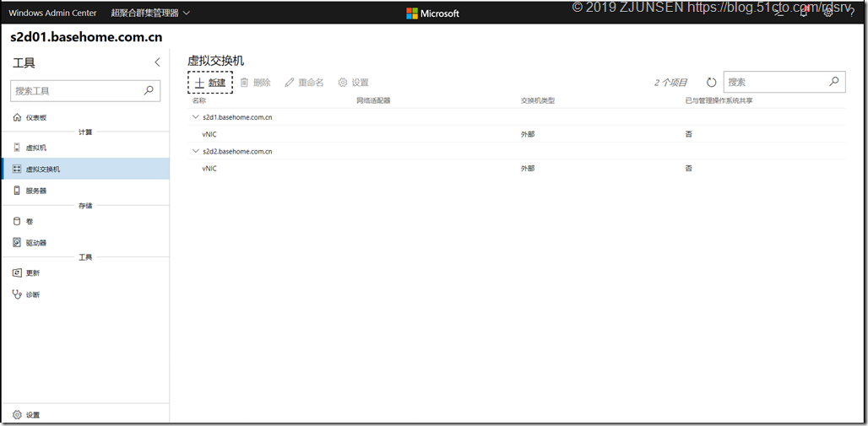Screen dimensions: 868x426
Task: Open 仪表板 dashboard in sidebar
Action: (x=85, y=118)
